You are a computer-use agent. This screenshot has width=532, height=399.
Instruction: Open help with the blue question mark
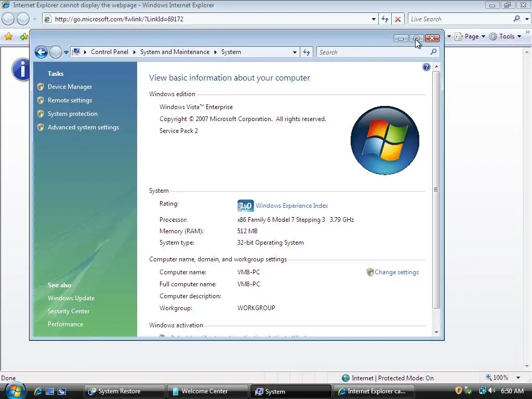[x=427, y=67]
